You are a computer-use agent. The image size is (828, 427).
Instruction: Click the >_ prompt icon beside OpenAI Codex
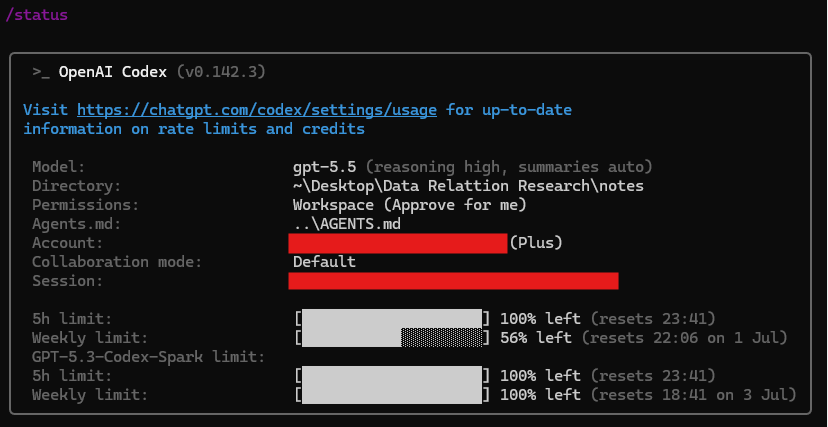[41, 72]
